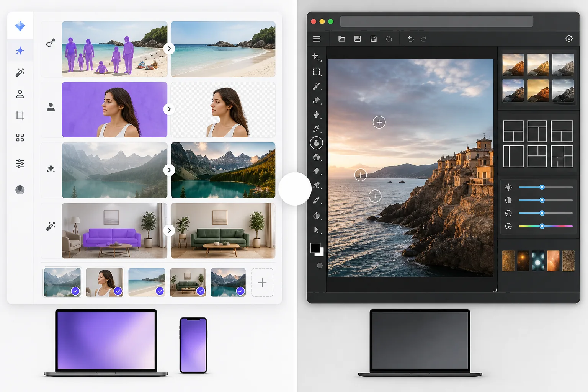
Task: Click the redo arrow in the dark editor
Action: (424, 39)
